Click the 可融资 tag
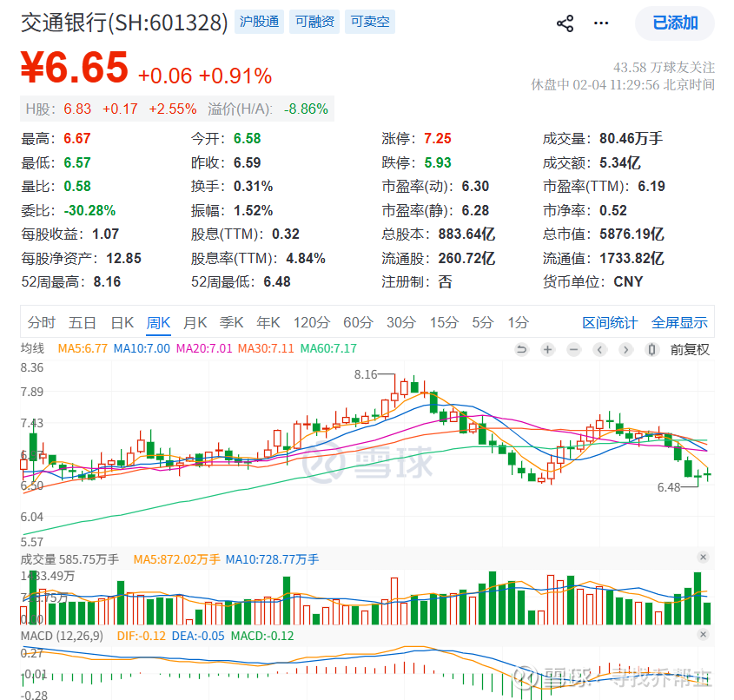 [x=314, y=22]
